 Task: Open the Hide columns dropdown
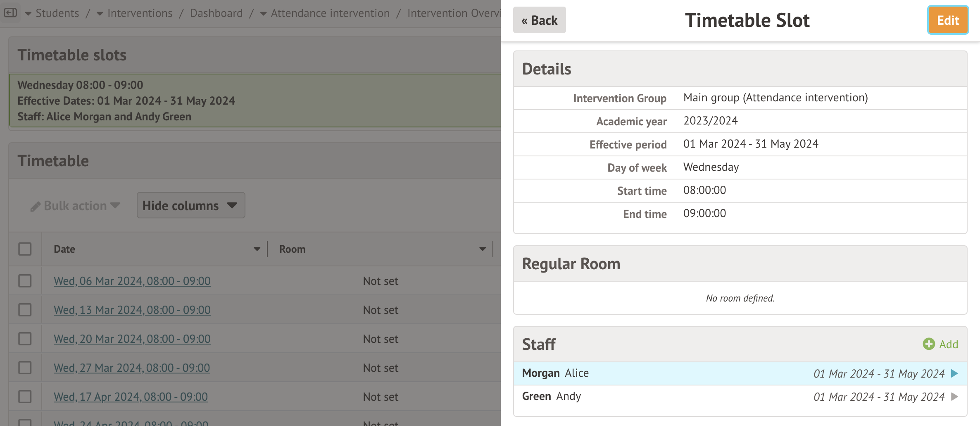tap(190, 206)
